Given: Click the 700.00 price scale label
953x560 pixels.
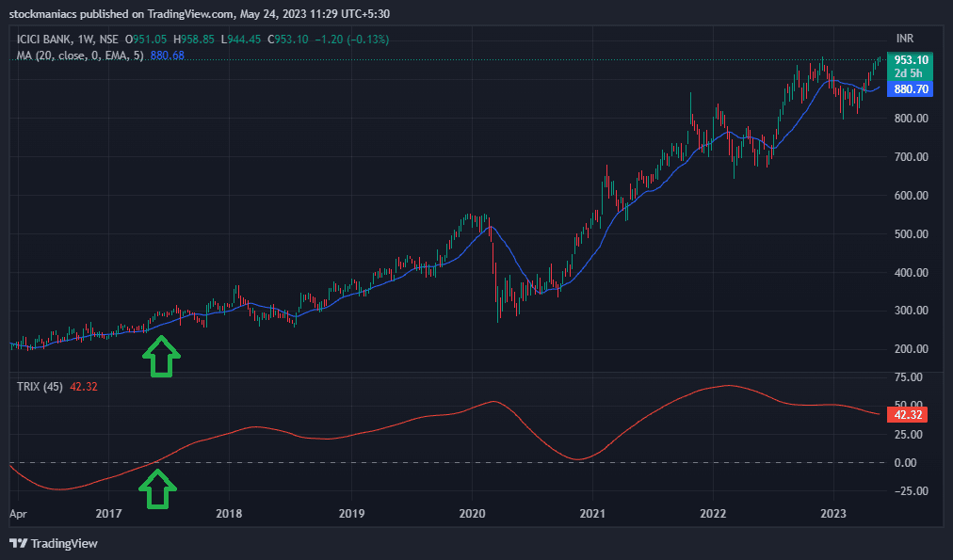Looking at the screenshot, I should coord(911,156).
